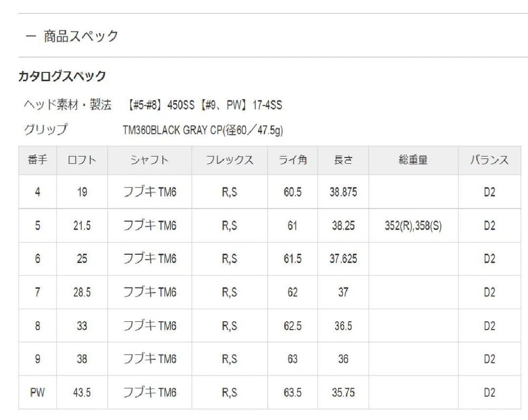The image size is (528, 420).
Task: Click the 長さ column header
Action: (343, 160)
